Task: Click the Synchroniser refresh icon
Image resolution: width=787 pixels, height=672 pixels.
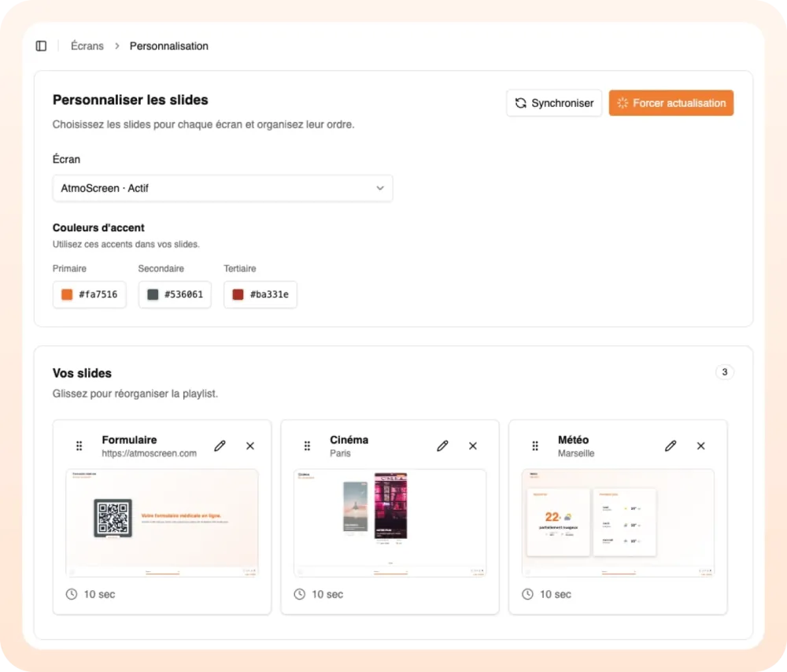Action: click(x=520, y=103)
